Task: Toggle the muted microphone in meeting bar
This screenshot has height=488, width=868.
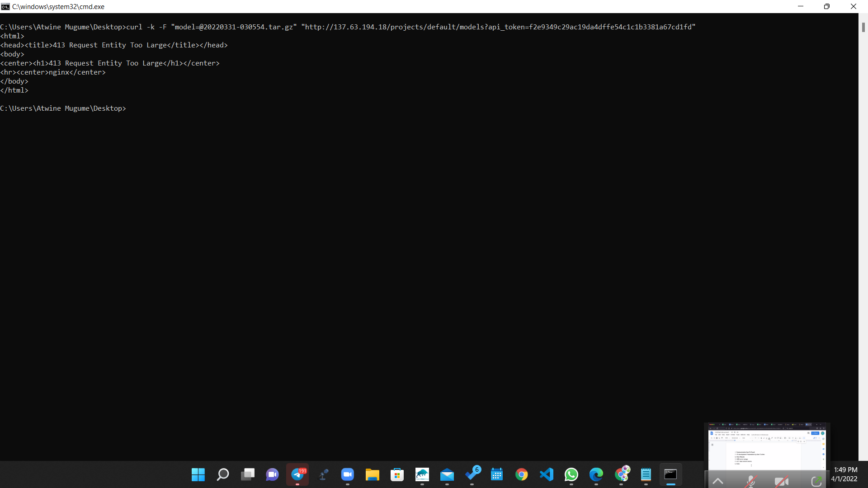Action: (x=750, y=481)
